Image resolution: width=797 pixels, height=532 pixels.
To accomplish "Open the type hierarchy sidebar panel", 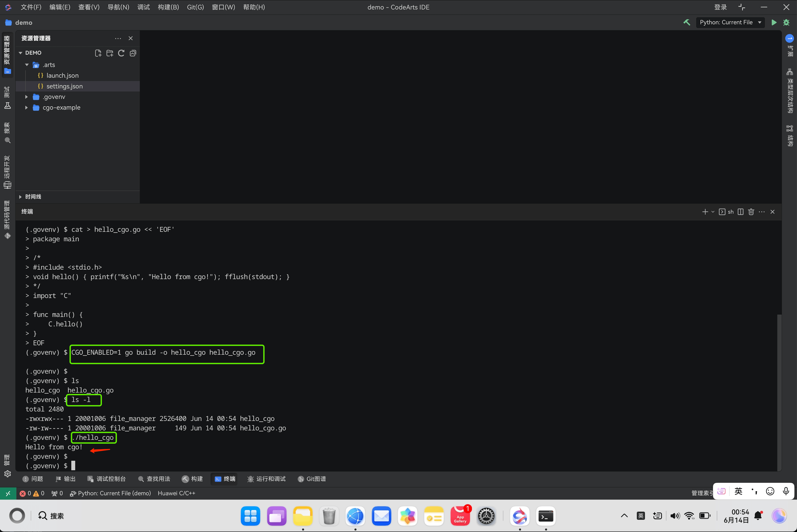I will [x=790, y=91].
